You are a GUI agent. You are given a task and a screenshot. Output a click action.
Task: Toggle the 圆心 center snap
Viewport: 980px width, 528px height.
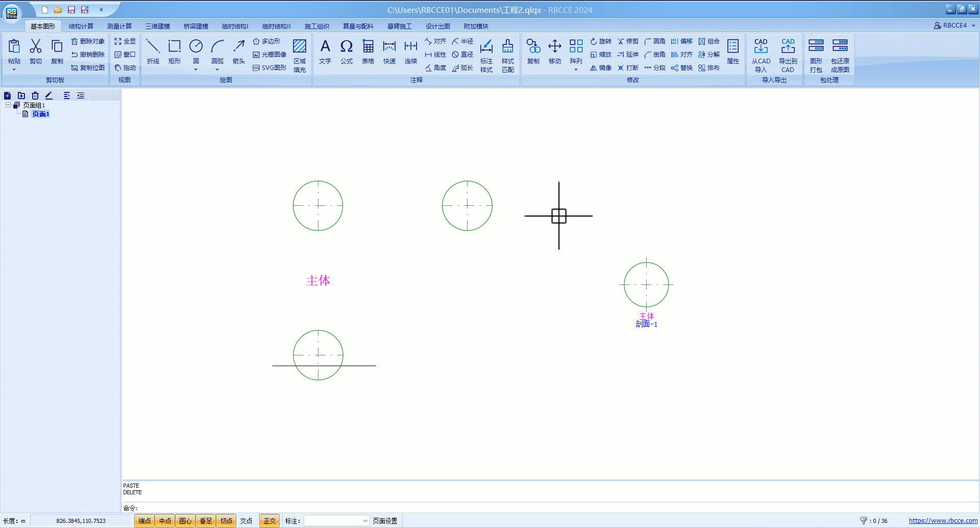click(185, 521)
